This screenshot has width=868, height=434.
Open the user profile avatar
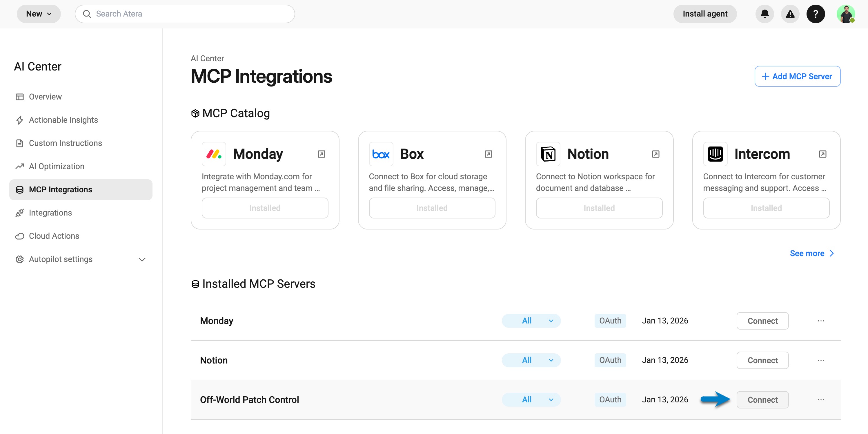845,14
